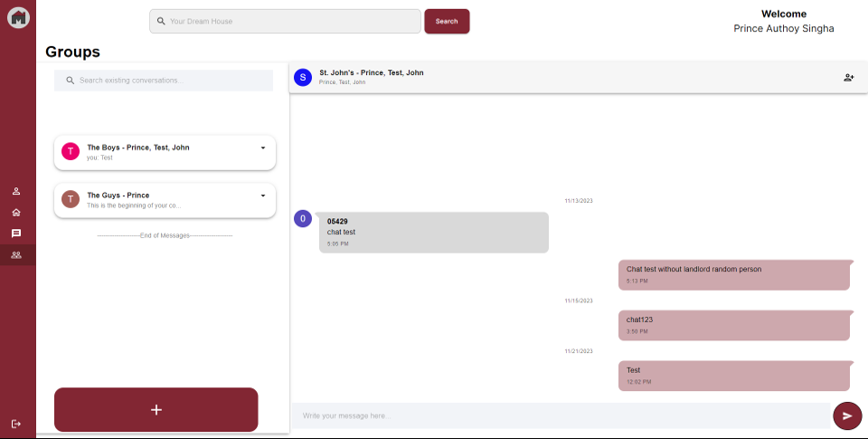Open The Guys - Prince conversation
The height and width of the screenshot is (439, 868).
coord(165,200)
